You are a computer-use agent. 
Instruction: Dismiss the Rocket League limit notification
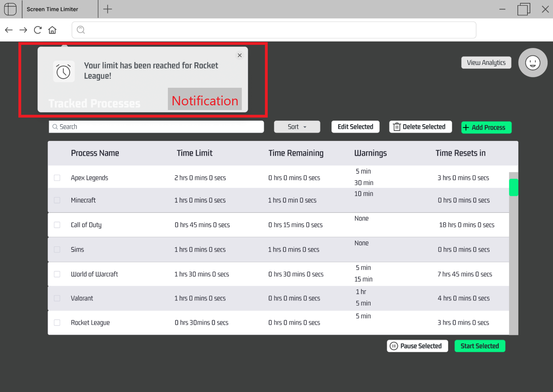pos(240,55)
